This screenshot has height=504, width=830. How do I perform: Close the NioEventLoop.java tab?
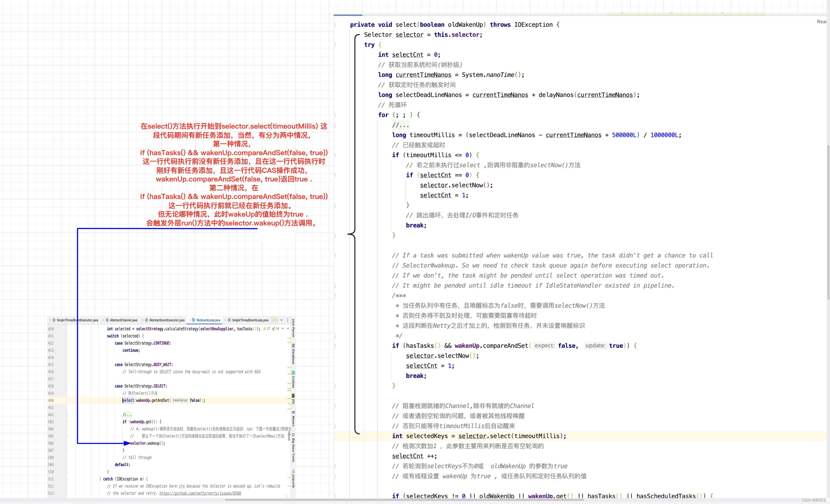(x=190, y=320)
